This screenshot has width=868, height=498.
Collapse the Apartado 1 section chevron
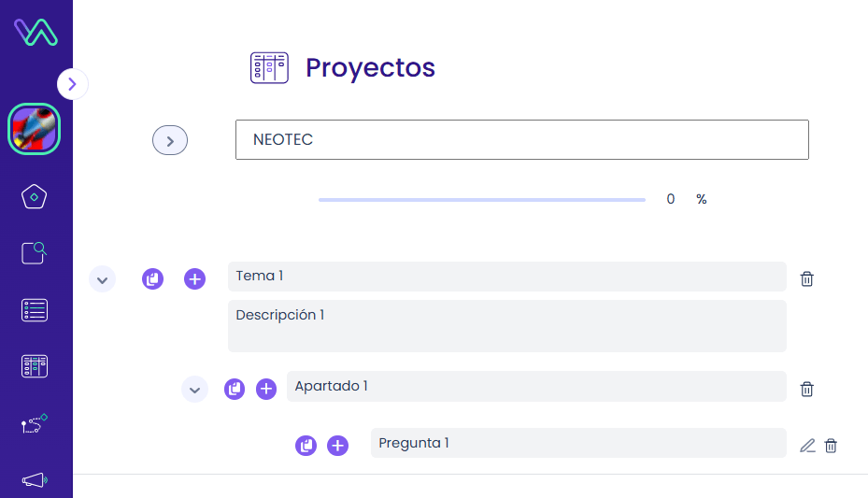tap(195, 389)
